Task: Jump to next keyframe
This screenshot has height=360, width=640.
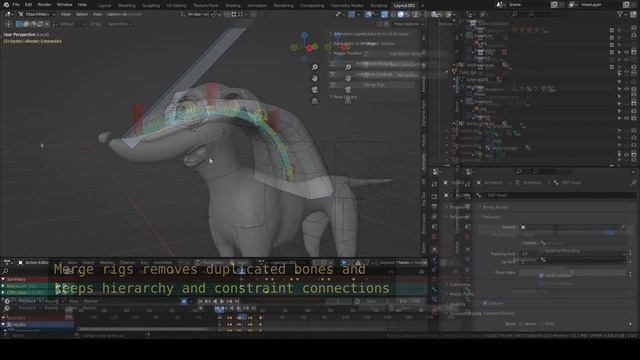Action: click(229, 301)
